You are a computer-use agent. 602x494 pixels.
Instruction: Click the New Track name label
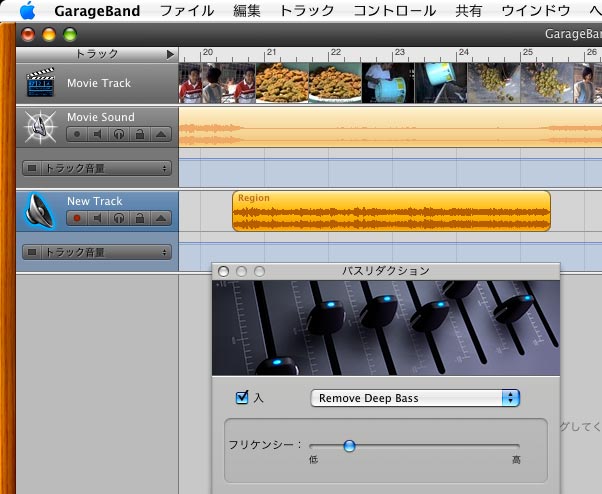(94, 201)
